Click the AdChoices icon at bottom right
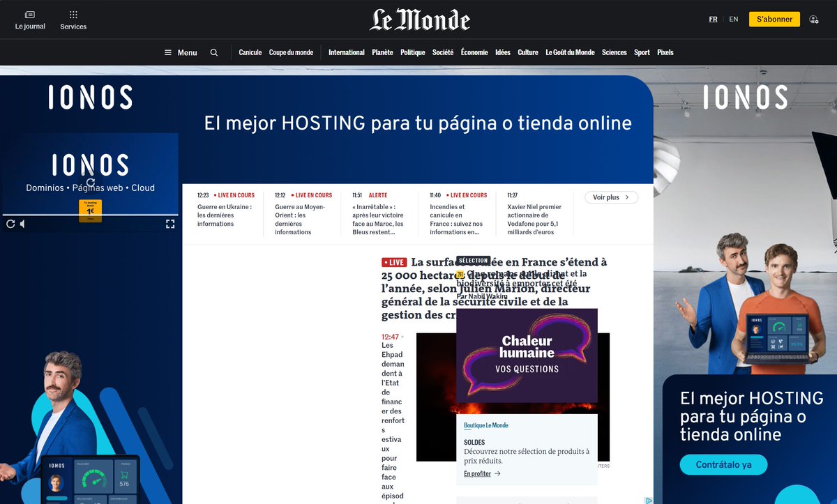Viewport: 837px width, 504px height. 649,500
